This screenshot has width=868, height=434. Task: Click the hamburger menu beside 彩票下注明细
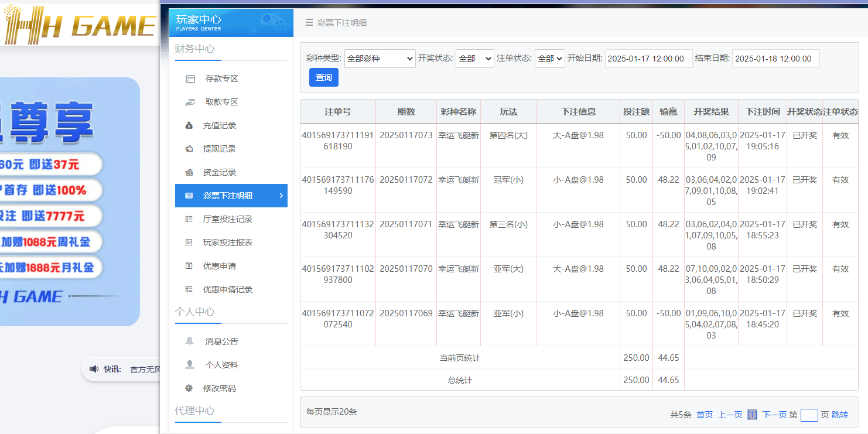309,22
